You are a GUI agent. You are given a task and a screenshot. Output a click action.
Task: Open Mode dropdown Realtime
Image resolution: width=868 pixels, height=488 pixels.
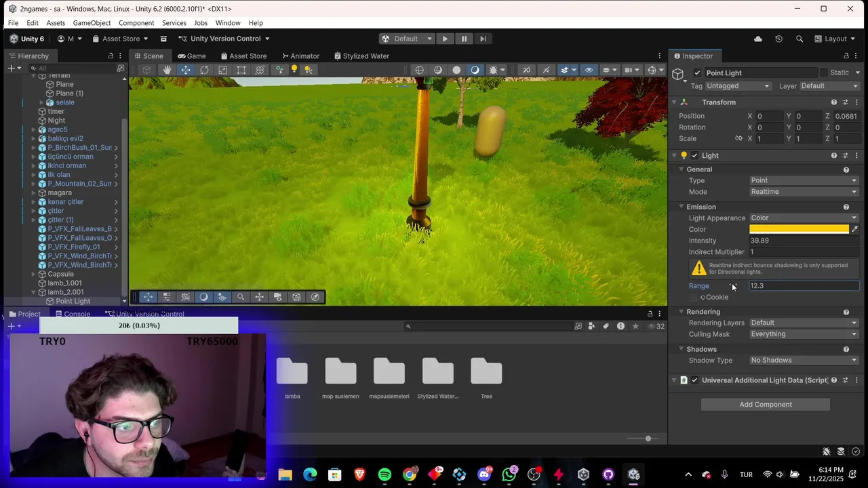click(x=804, y=192)
